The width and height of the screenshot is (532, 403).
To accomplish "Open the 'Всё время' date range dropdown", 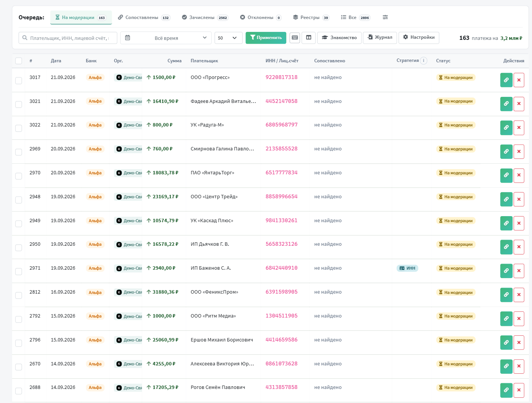I will (166, 38).
